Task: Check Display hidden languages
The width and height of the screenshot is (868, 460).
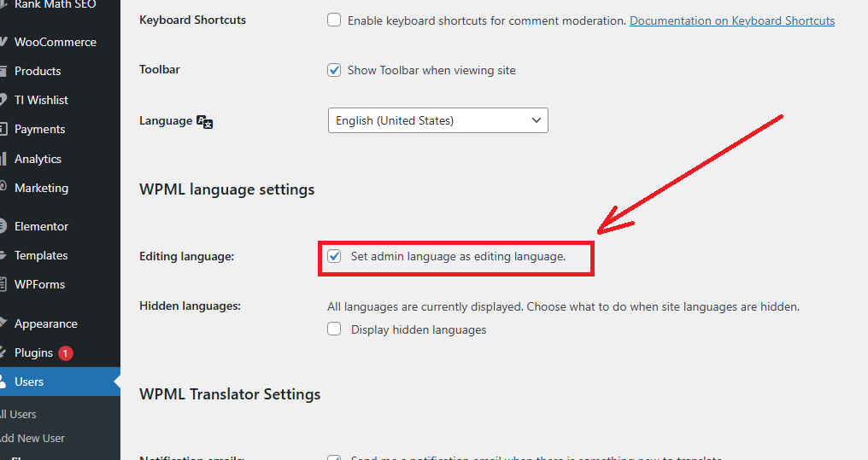Action: [334, 329]
